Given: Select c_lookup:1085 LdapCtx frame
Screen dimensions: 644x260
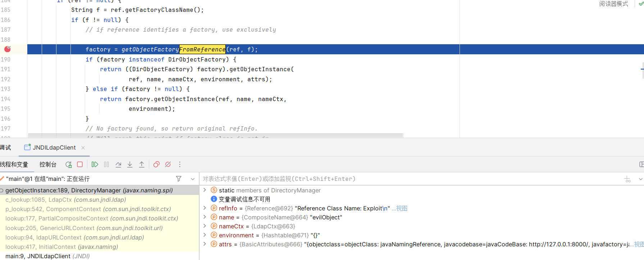Looking at the screenshot, I should click(99, 200).
